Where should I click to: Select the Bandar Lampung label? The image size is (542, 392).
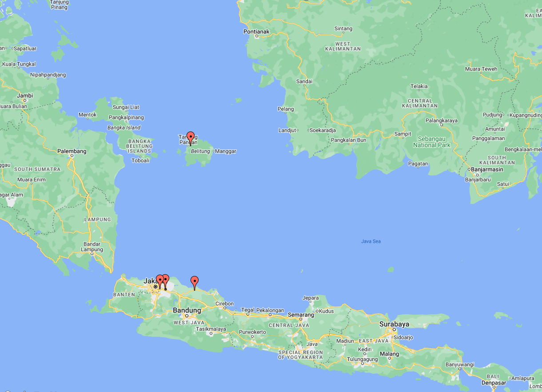tap(92, 247)
